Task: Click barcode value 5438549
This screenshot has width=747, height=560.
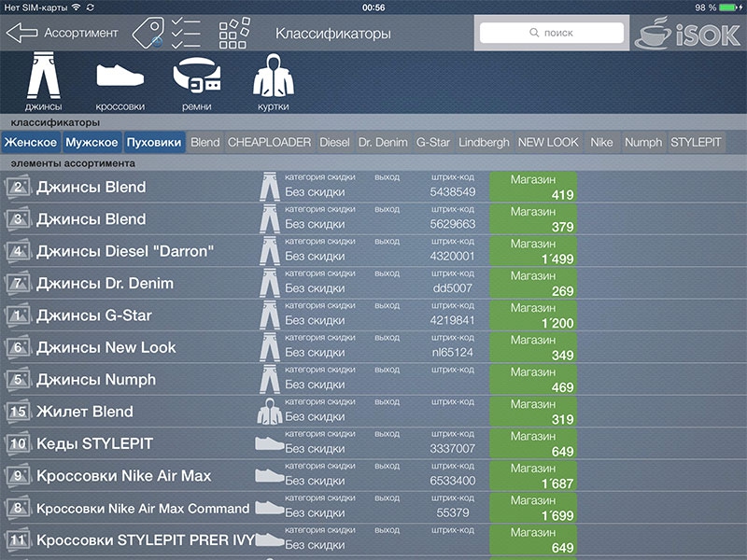Action: coord(453,192)
